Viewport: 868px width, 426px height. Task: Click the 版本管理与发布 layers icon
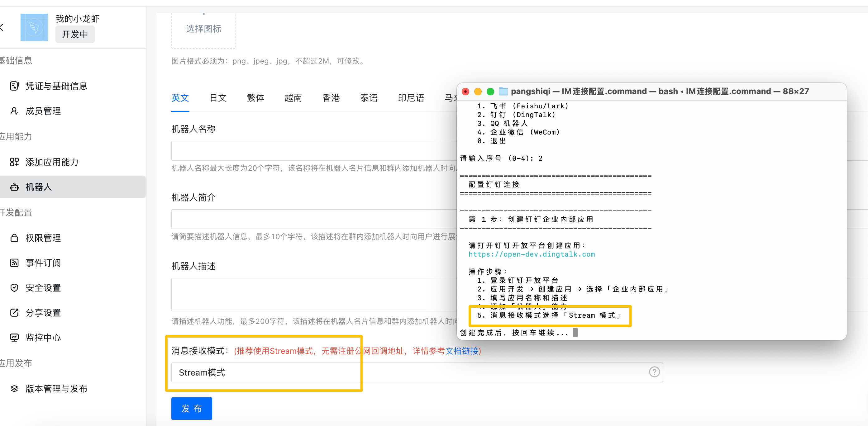coord(14,389)
